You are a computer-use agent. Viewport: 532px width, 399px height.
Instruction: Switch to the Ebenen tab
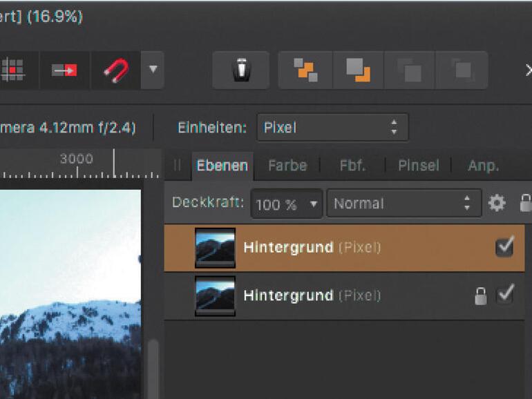pos(222,166)
